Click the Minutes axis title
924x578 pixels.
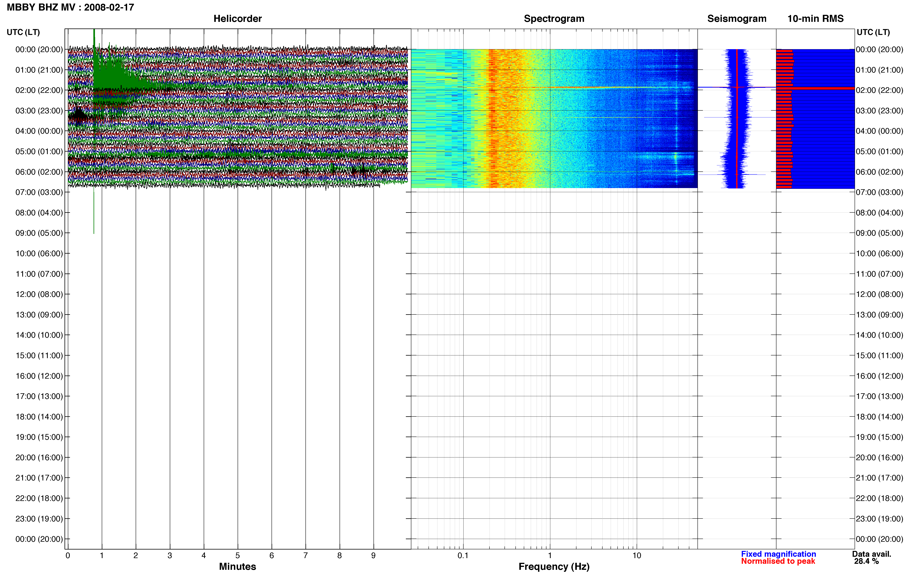click(x=237, y=566)
